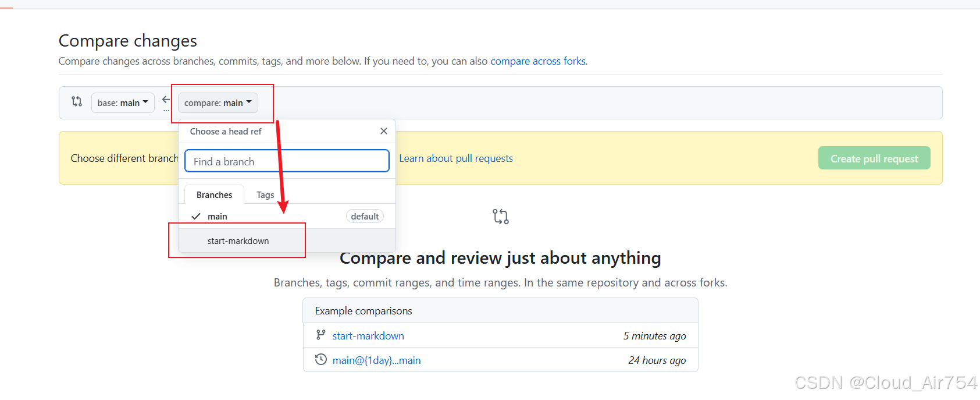Click the Create pull request button
Viewport: 980px width, 400px height.
click(874, 158)
